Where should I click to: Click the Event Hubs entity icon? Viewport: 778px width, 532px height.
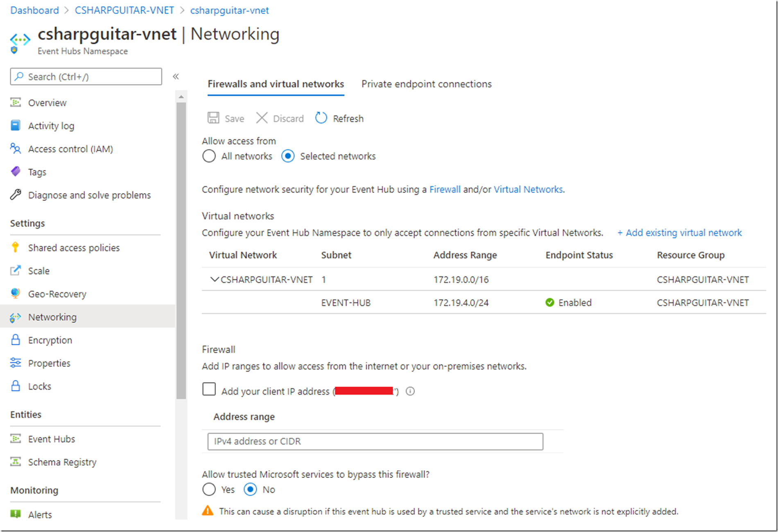[16, 439]
